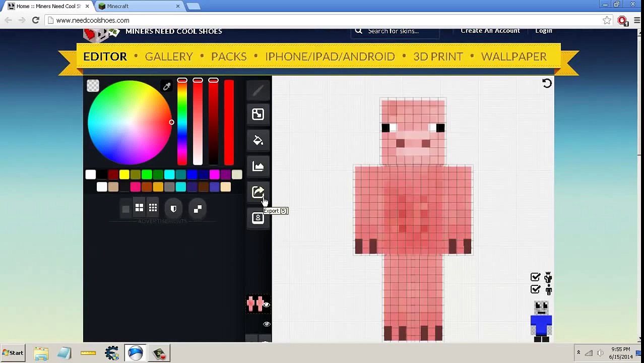The width and height of the screenshot is (644, 363).
Task: Select the transparent checkered swatch
Action: tap(93, 86)
